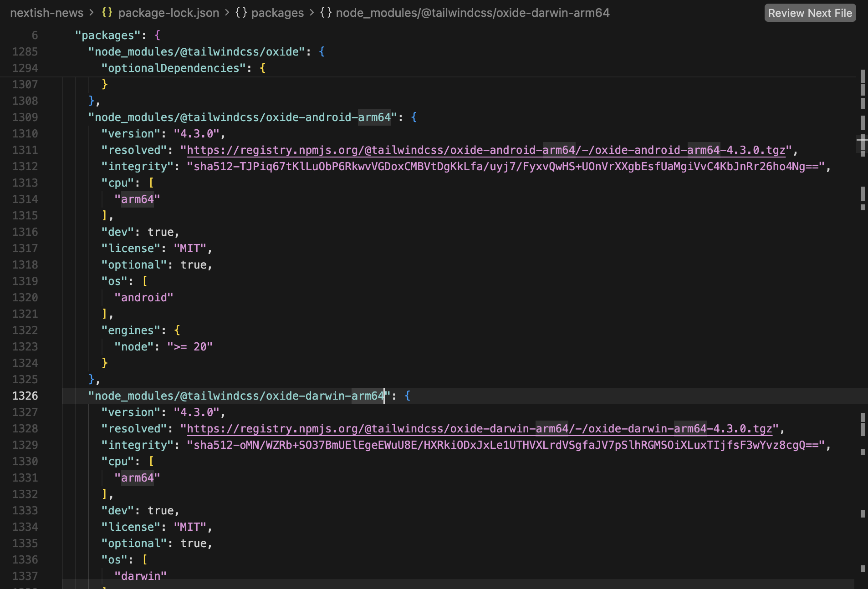868x589 pixels.
Task: Click the braces icon beside packages breadcrumb
Action: click(x=241, y=13)
